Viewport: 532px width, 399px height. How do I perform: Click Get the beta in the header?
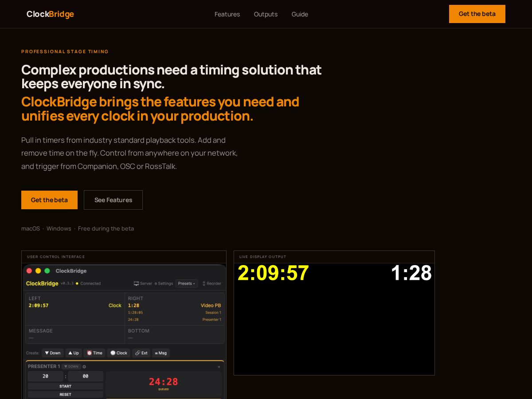pos(477,14)
